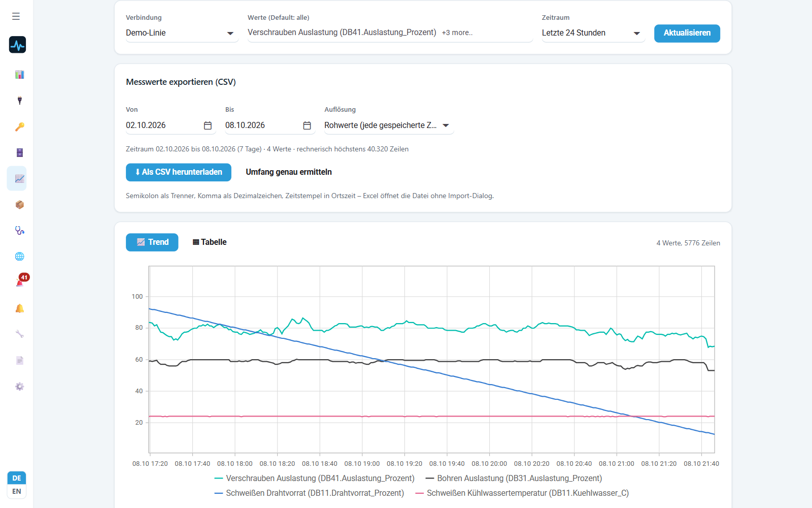Click the Aktualisieren button
The image size is (812, 508).
[687, 33]
